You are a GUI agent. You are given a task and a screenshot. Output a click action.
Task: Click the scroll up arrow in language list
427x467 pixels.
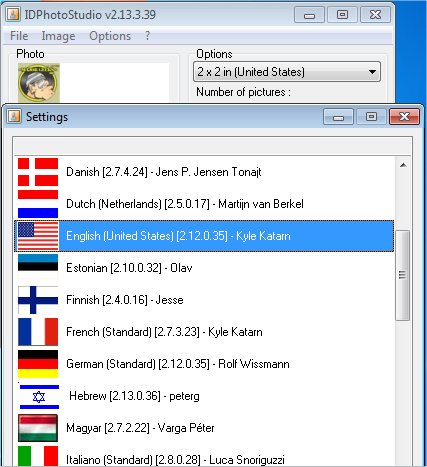pos(403,165)
